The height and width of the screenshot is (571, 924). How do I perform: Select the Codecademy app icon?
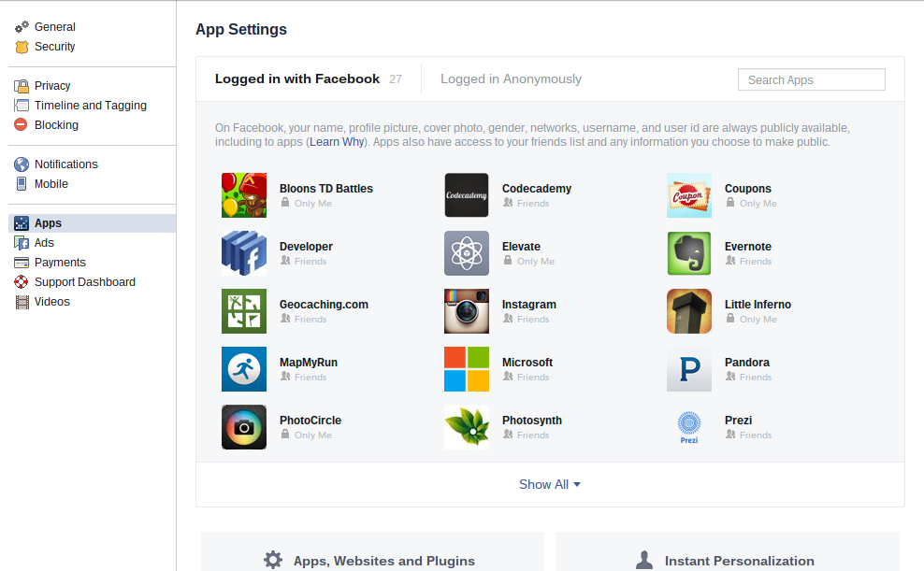(x=467, y=195)
